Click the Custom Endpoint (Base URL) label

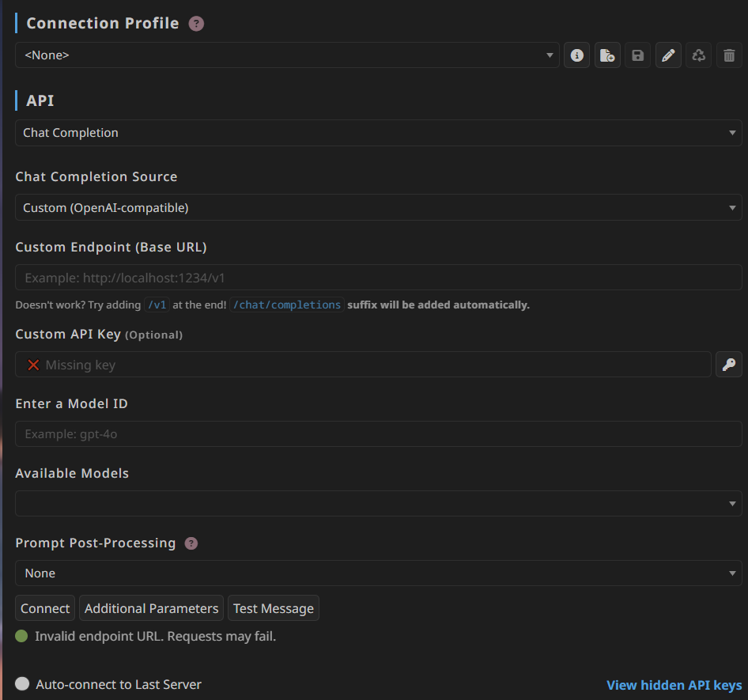pyautogui.click(x=111, y=247)
